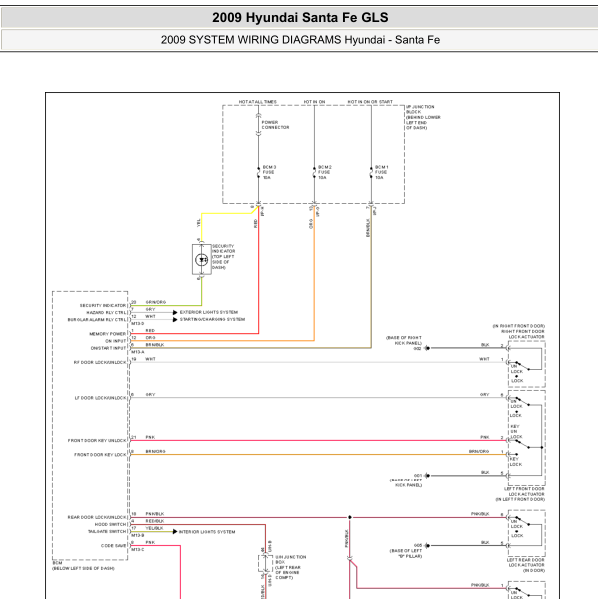Click the "FRONT DOOR KEY UNLOCK" pin label

[97, 440]
